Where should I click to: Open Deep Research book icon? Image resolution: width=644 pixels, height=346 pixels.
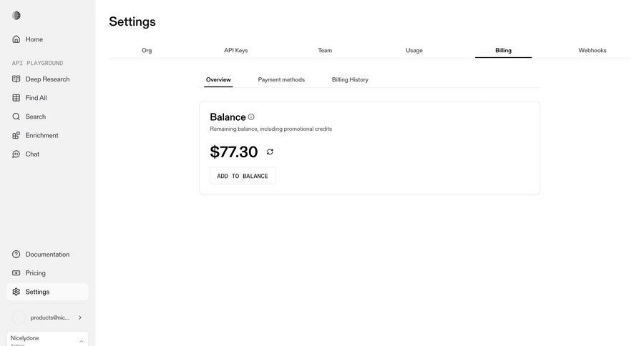click(16, 79)
